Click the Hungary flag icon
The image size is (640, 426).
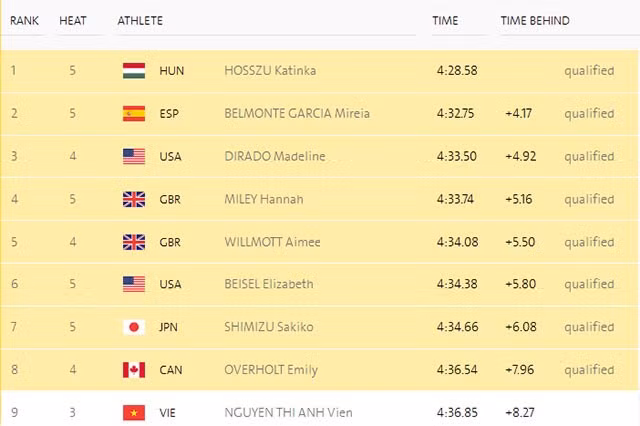[134, 71]
